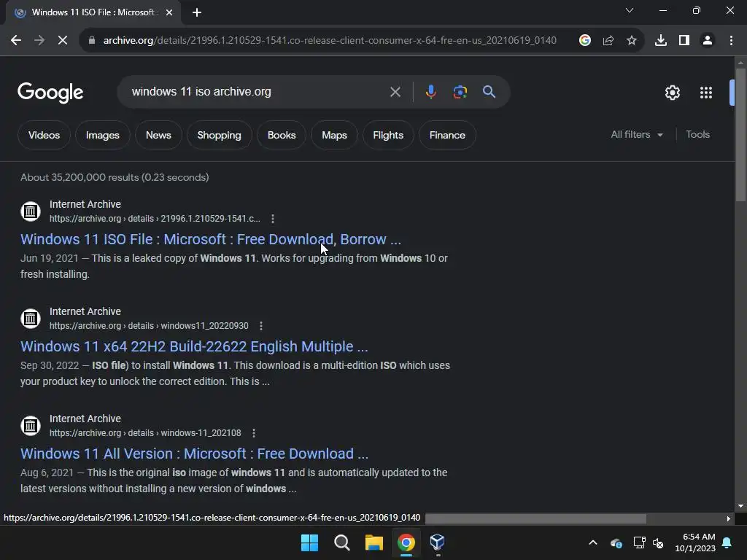Open the Chrome profile icon
Viewport: 747px width, 560px height.
click(x=708, y=41)
